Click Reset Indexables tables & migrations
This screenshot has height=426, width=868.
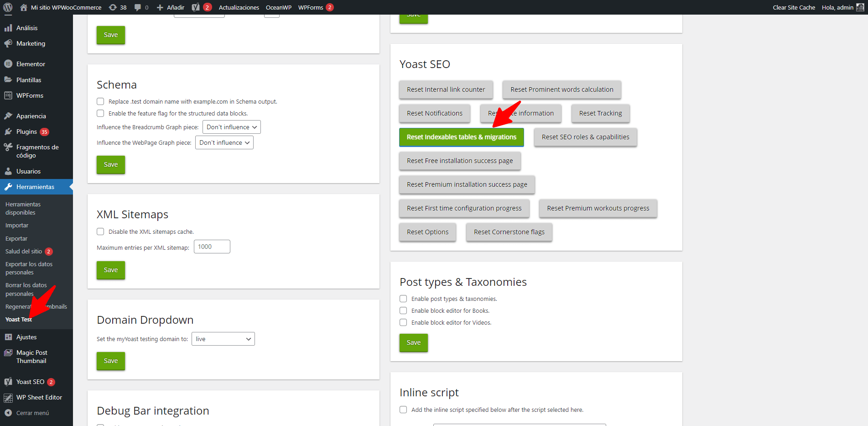[462, 137]
